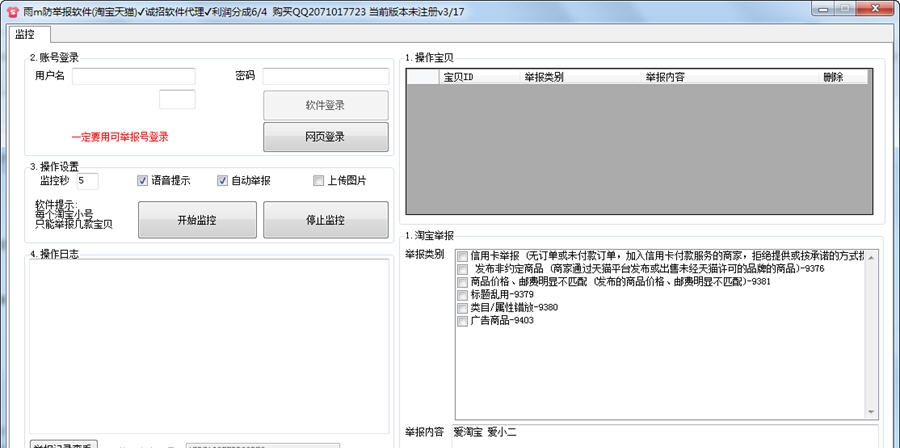Check the 信用卡举报 category

tap(463, 256)
